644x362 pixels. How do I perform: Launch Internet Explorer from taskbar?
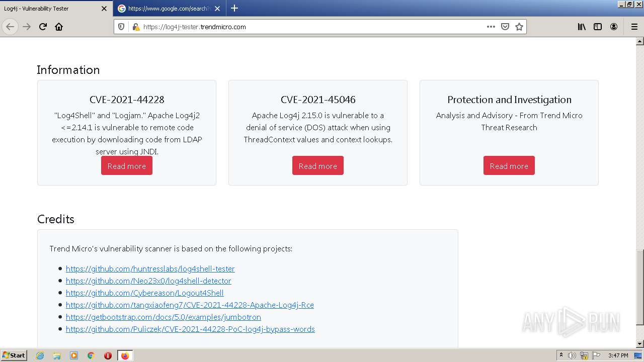40,355
